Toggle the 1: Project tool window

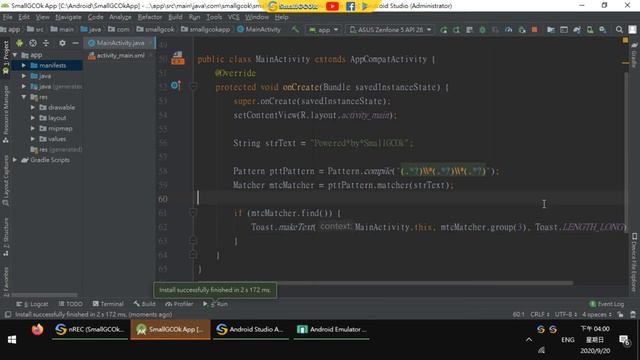(x=6, y=58)
